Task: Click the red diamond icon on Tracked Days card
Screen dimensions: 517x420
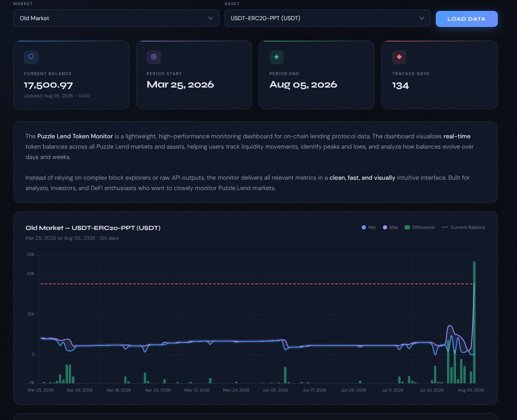Action: [399, 57]
